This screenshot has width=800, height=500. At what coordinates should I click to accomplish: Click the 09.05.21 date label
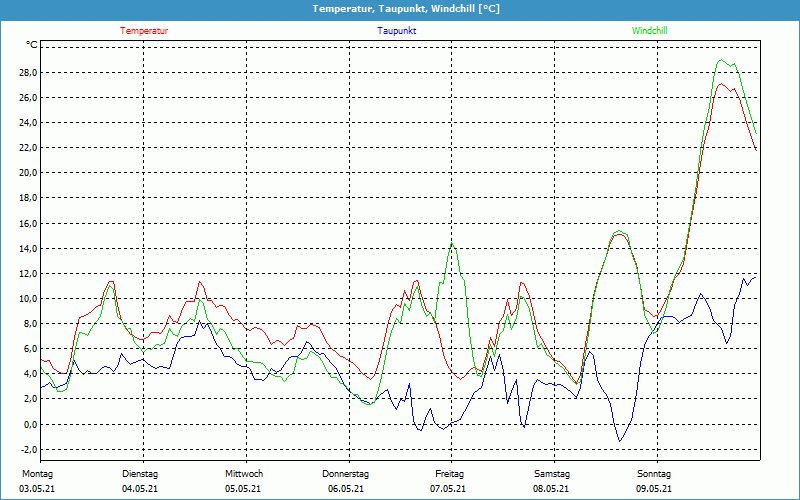pyautogui.click(x=654, y=489)
